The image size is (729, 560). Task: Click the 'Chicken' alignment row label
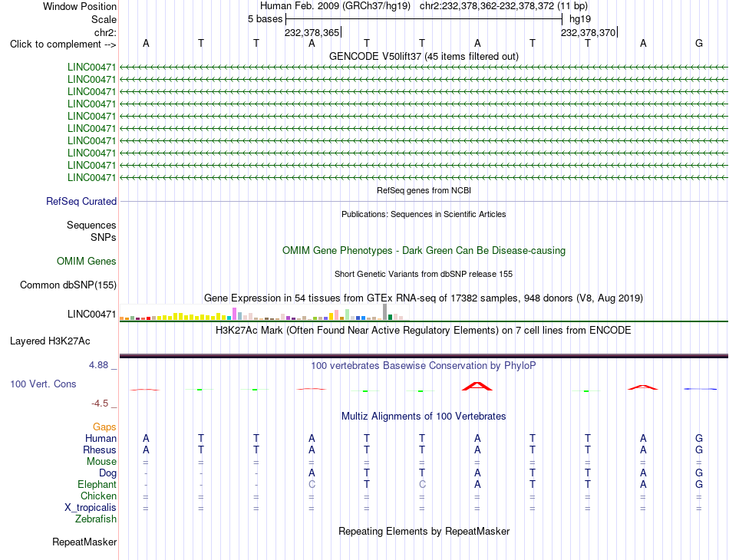(98, 496)
